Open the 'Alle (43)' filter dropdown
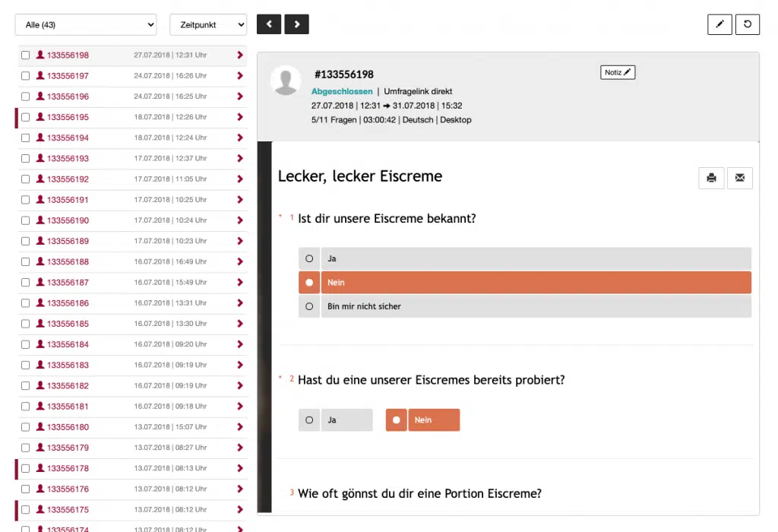 coord(86,25)
